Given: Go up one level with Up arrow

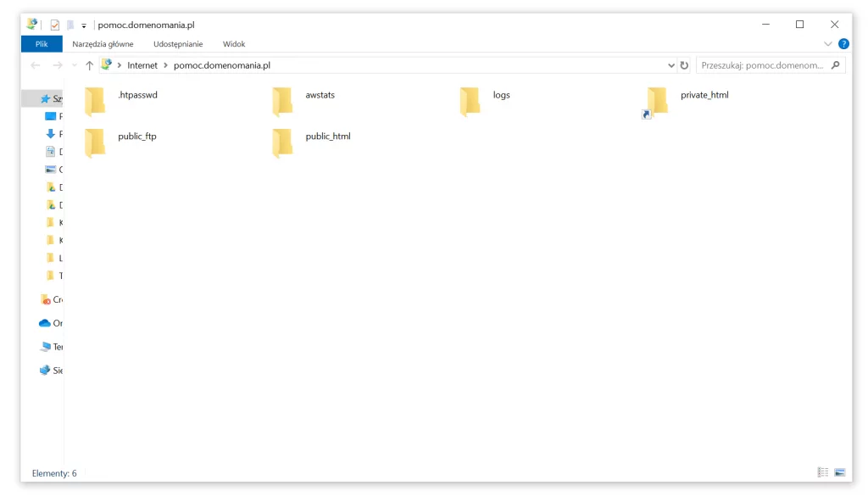Looking at the screenshot, I should coord(89,65).
